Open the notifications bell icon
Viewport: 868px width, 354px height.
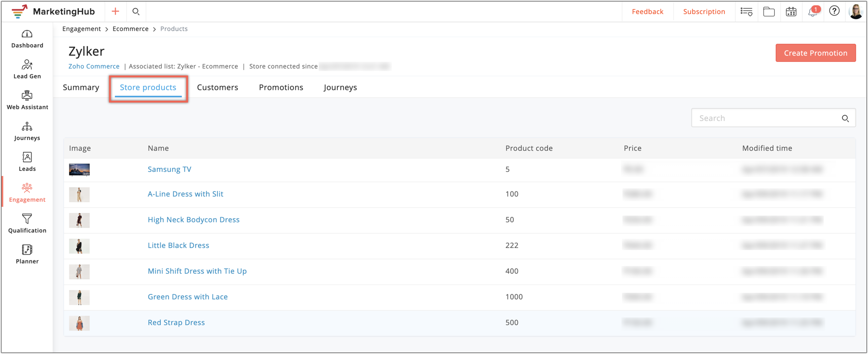813,11
